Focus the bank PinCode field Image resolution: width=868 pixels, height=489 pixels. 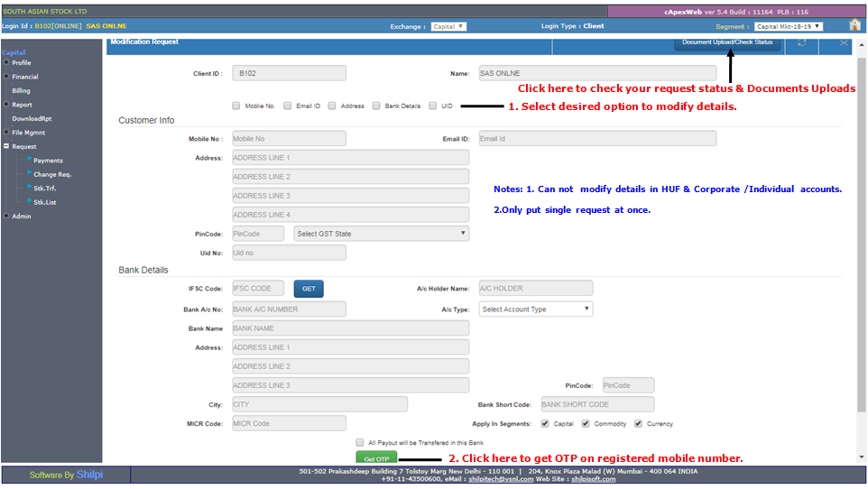pos(628,385)
